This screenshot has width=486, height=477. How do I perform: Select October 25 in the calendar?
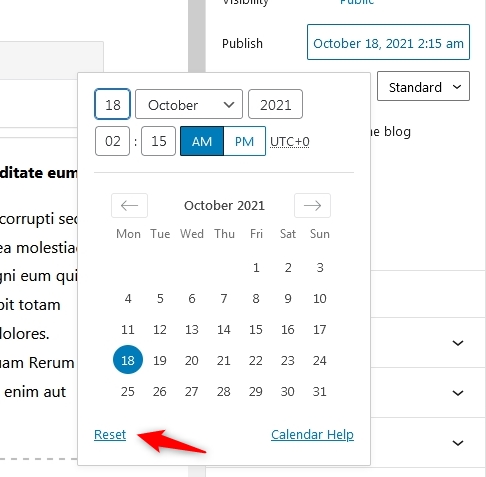(128, 391)
